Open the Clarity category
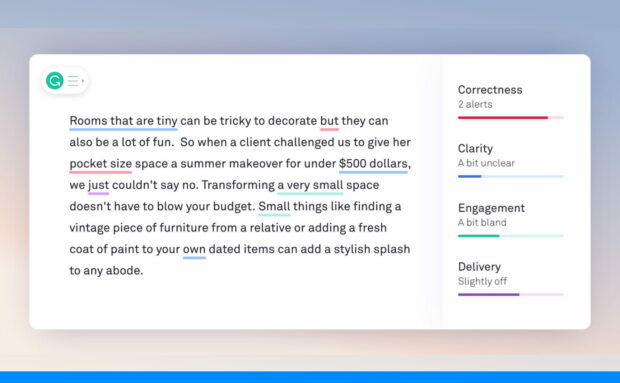The width and height of the screenshot is (620, 383). tap(475, 149)
